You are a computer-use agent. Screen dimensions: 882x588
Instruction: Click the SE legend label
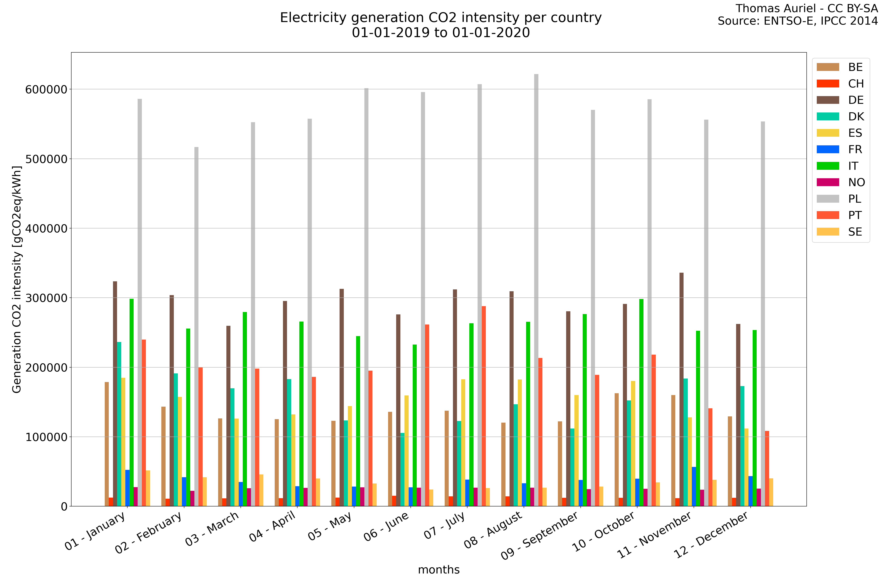pos(855,232)
